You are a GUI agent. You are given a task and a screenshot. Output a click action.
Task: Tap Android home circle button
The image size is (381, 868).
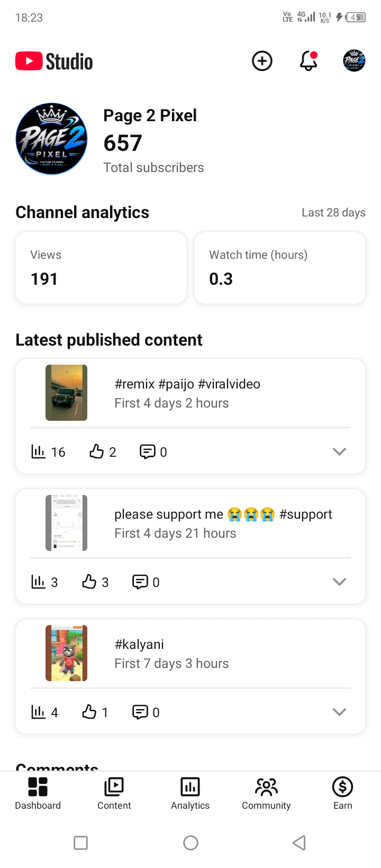click(x=190, y=843)
